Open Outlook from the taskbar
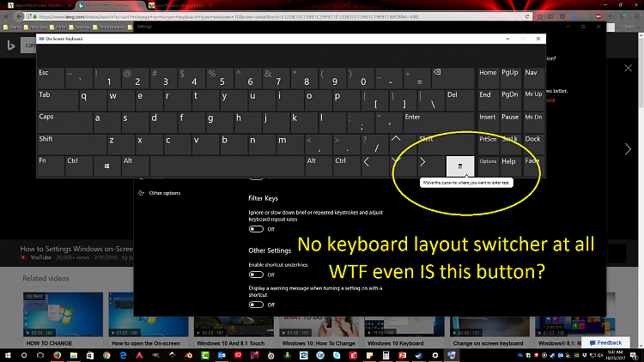The width and height of the screenshot is (644, 362). tap(222, 355)
